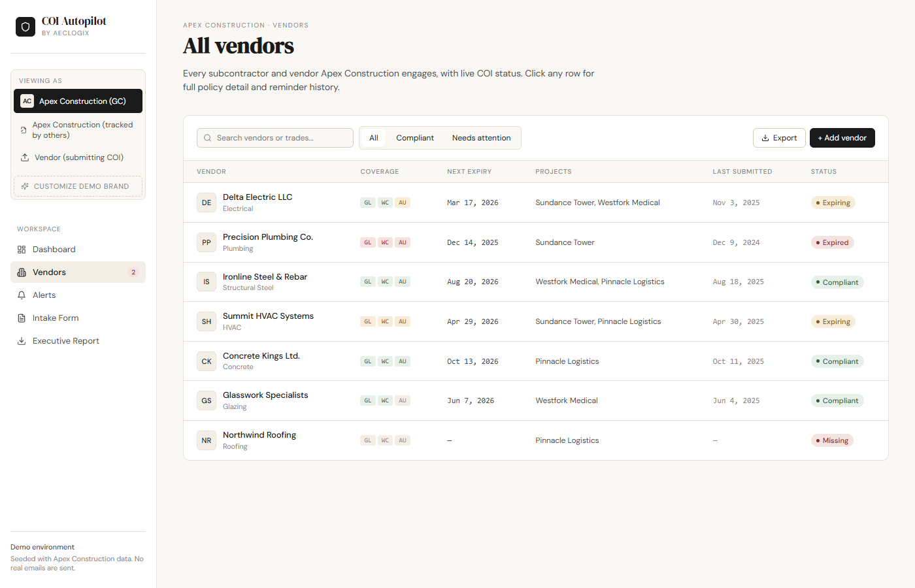The image size is (915, 588).
Task: Select the Apex Construction (GC) viewing option
Action: [78, 101]
